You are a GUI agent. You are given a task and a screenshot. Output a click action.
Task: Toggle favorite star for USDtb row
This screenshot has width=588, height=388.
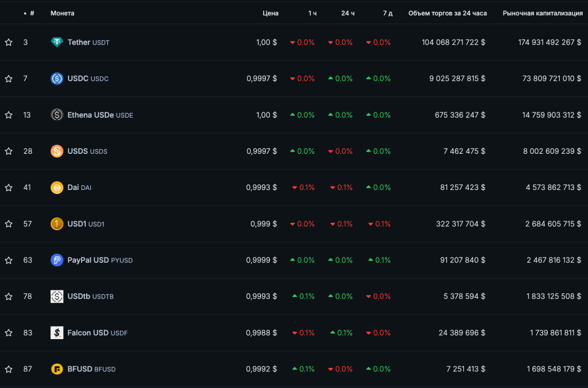[9, 296]
